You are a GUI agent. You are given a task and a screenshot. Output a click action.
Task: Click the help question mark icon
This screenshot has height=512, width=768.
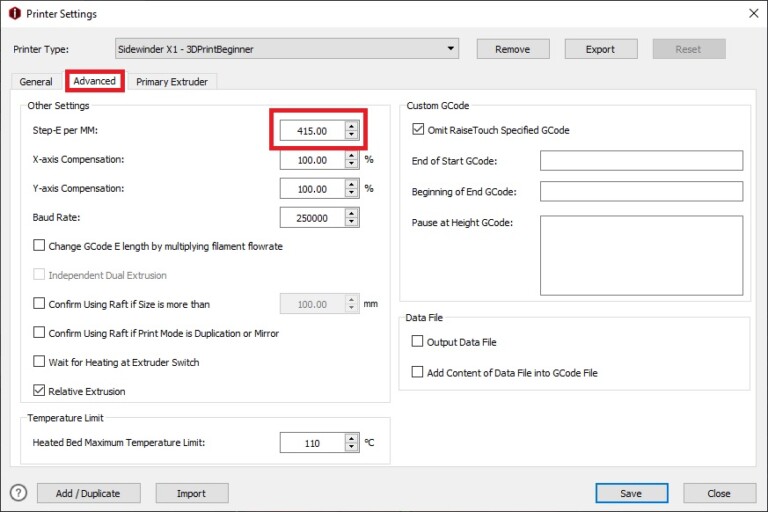[x=19, y=492]
